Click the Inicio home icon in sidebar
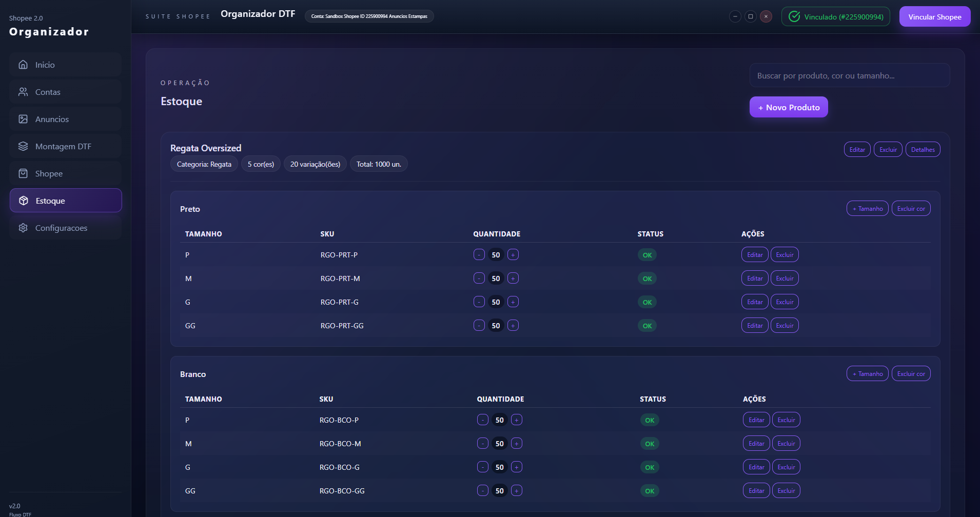 (x=23, y=65)
